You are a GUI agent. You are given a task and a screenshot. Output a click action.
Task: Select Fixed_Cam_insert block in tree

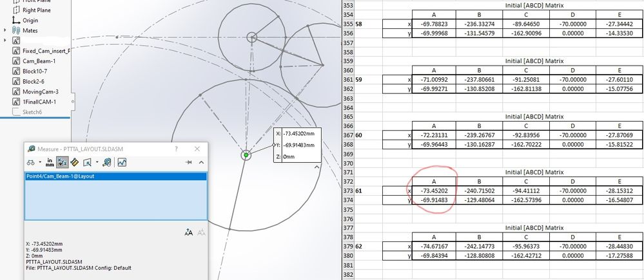point(46,51)
